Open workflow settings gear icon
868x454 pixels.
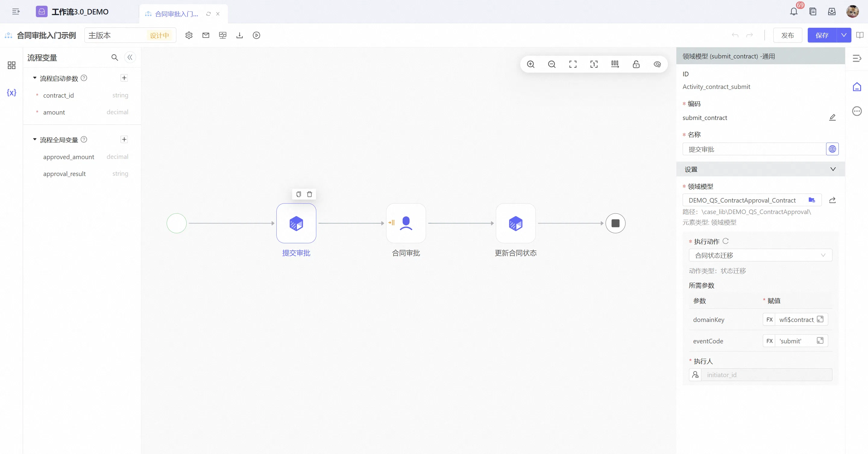189,35
